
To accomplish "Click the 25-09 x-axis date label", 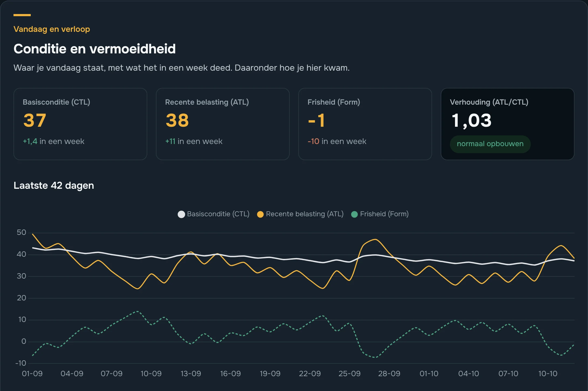I will point(349,374).
